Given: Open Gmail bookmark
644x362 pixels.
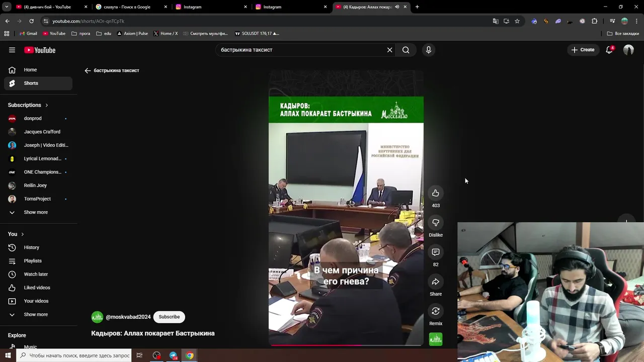Looking at the screenshot, I should (28, 33).
